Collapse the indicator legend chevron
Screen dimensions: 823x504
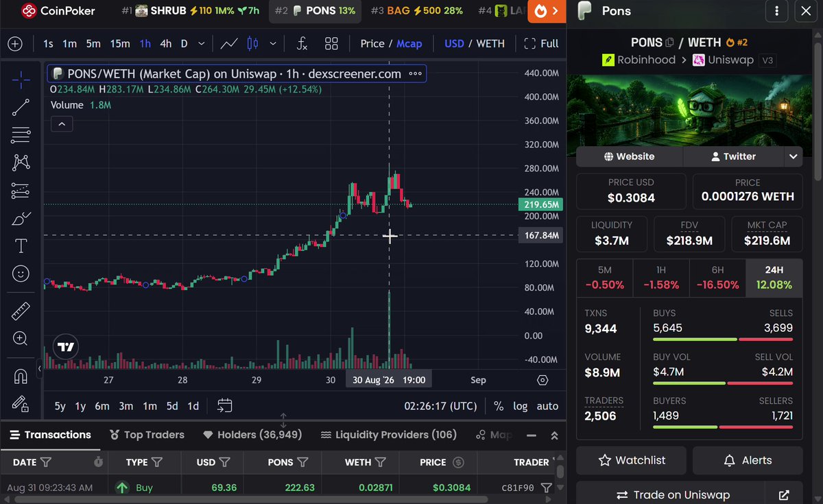62,124
